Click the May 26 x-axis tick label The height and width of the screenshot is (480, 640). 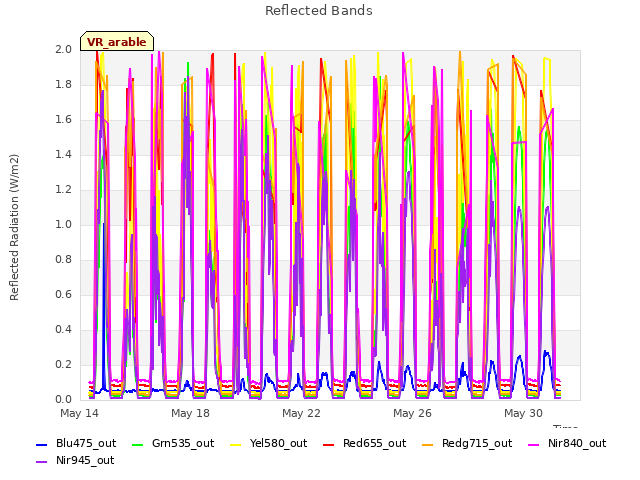click(412, 413)
